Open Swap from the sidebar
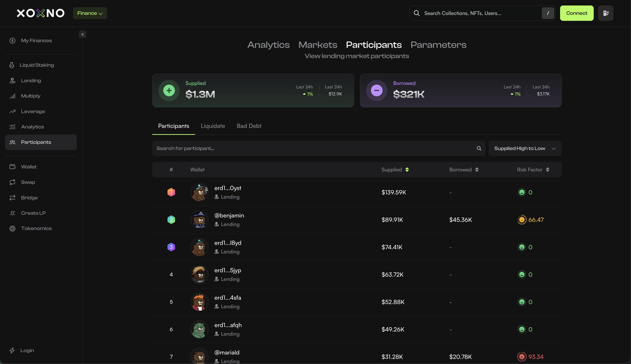 click(28, 182)
